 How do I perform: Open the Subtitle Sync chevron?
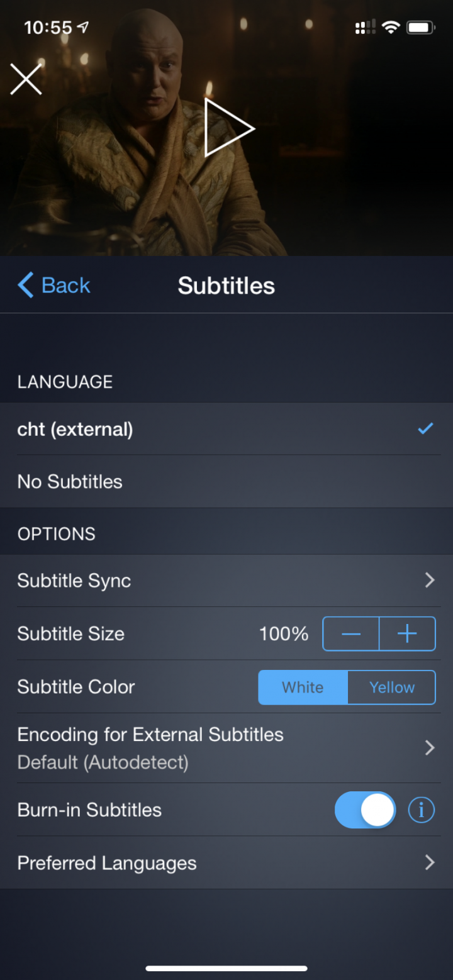(x=430, y=581)
